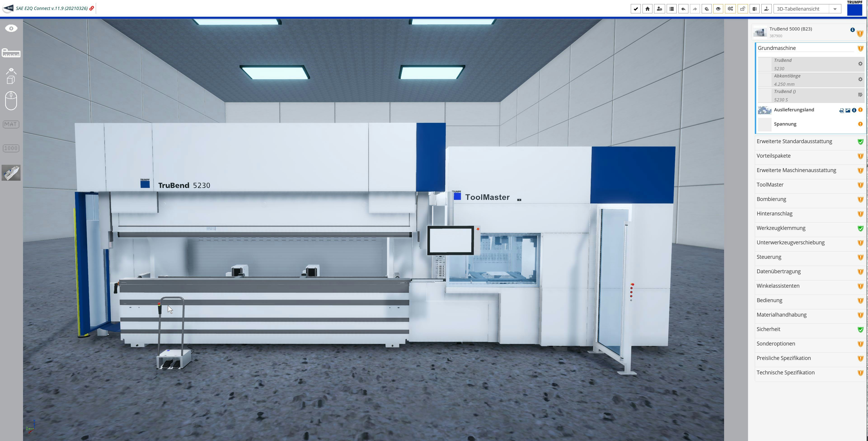
Task: Toggle the eye visibility toolbar button
Action: coord(718,9)
